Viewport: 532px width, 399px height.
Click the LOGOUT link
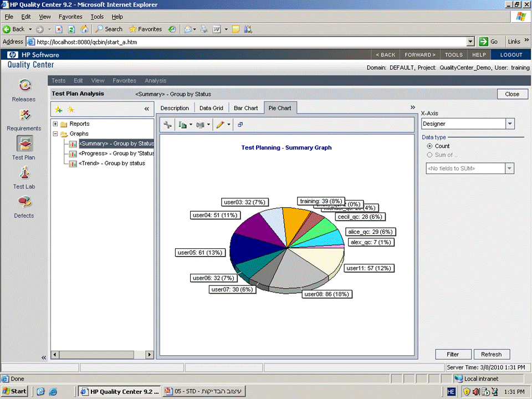[x=511, y=55]
